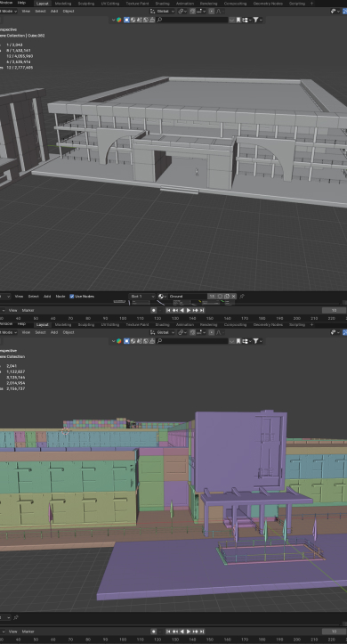Open Add menu in bottom viewport header
Viewport: 347px width, 644px height.
[54, 332]
